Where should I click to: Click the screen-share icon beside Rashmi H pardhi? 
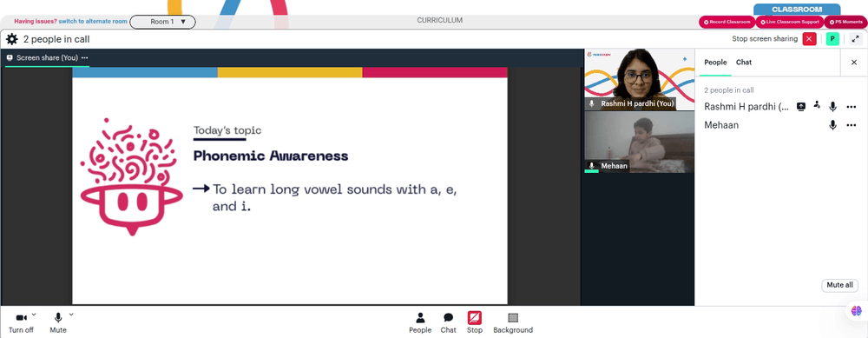(x=800, y=107)
